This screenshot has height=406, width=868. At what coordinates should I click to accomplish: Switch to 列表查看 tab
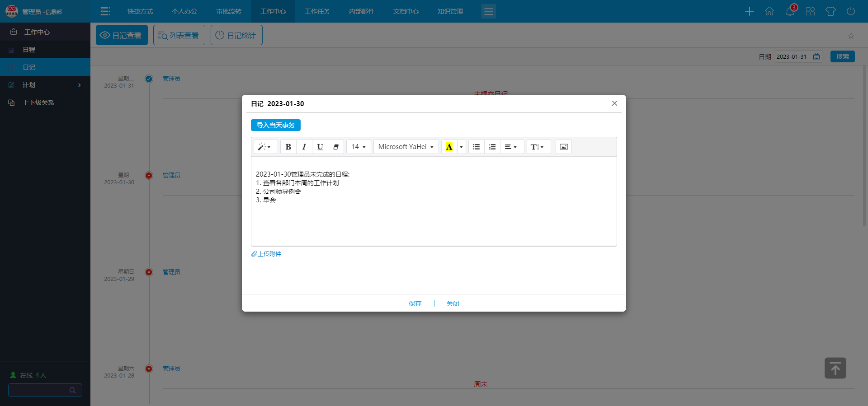179,35
